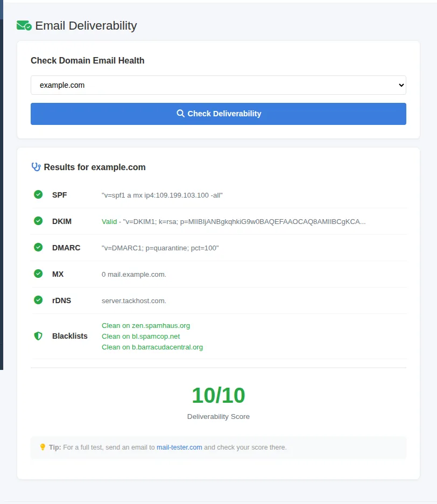
Task: Click the stethoscope icon beside Results heading
Action: [36, 167]
